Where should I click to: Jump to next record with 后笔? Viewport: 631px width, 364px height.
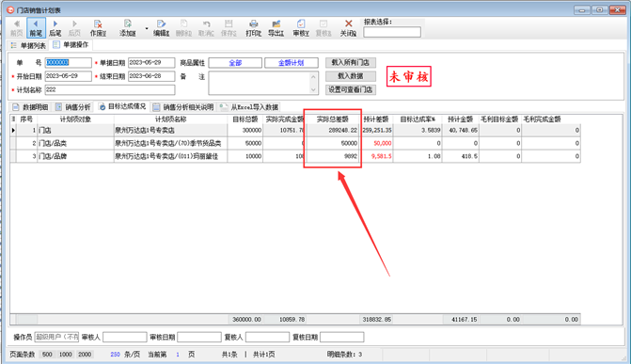tap(55, 28)
